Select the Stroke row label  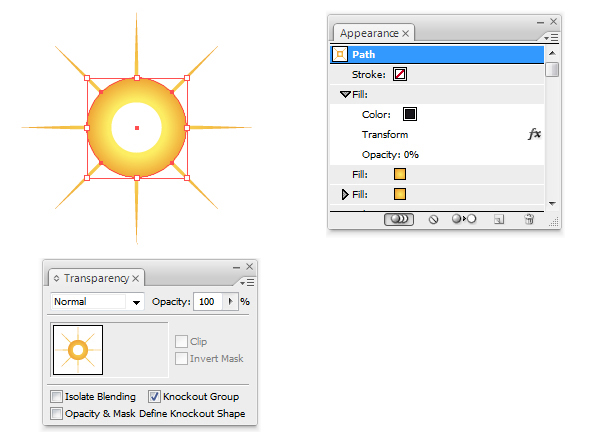pos(369,74)
